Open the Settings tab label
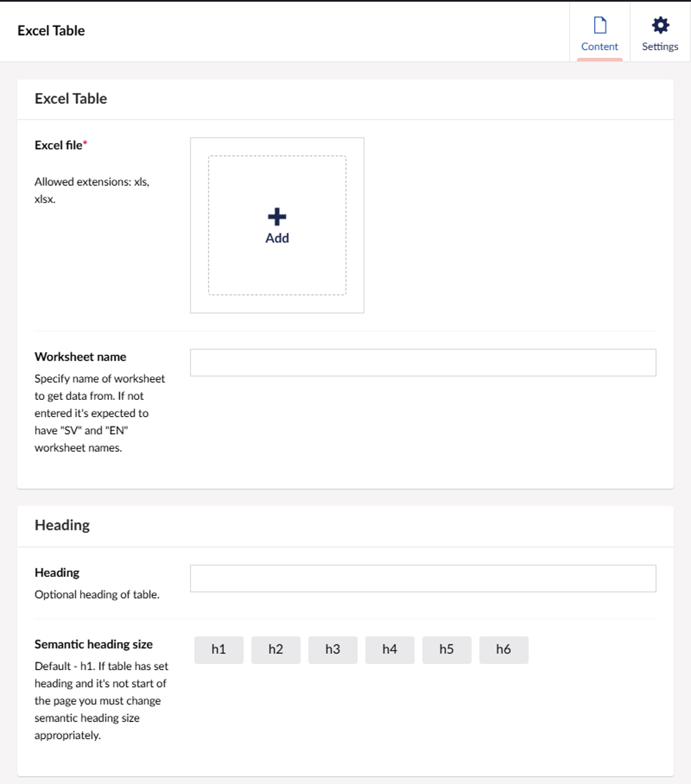The image size is (691, 784). [660, 47]
